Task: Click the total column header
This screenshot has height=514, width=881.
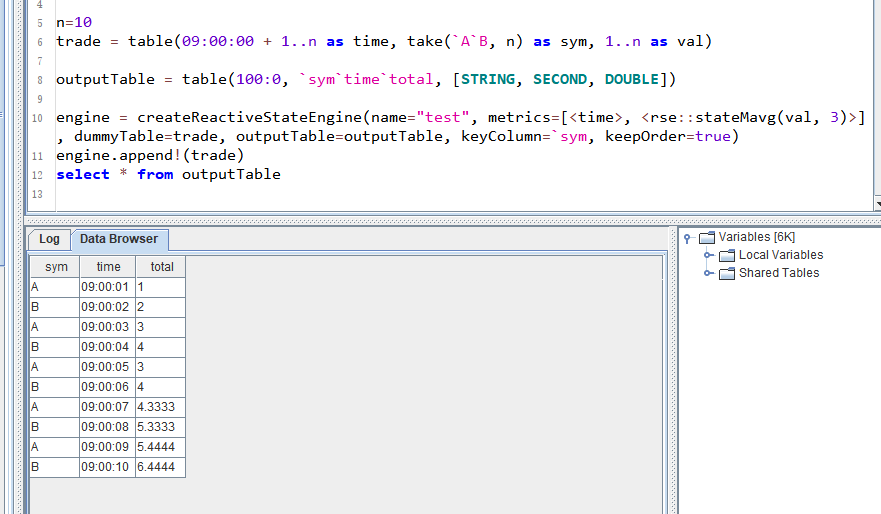Action: [161, 267]
